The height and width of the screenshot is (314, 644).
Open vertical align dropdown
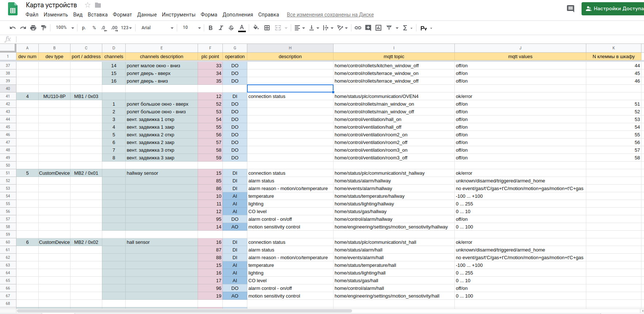tap(314, 28)
